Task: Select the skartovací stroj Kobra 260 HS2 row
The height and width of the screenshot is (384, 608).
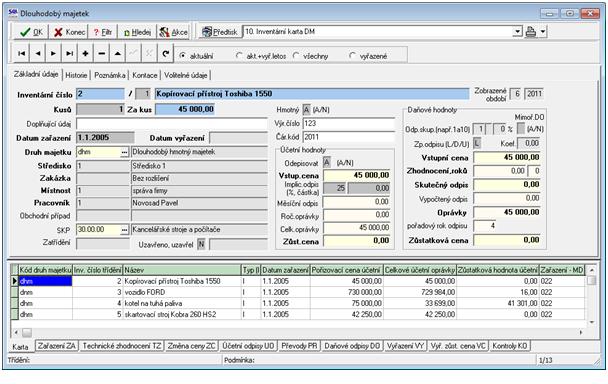Action: tap(298, 315)
